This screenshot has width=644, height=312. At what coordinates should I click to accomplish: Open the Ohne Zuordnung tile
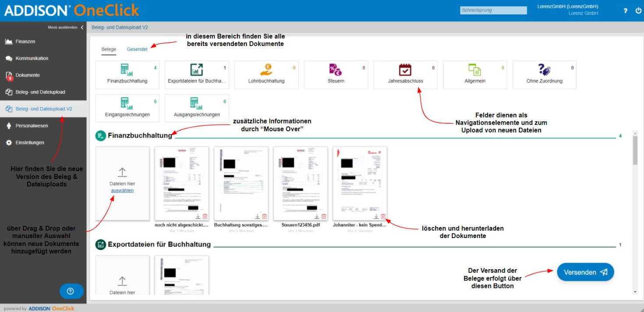[x=544, y=75]
